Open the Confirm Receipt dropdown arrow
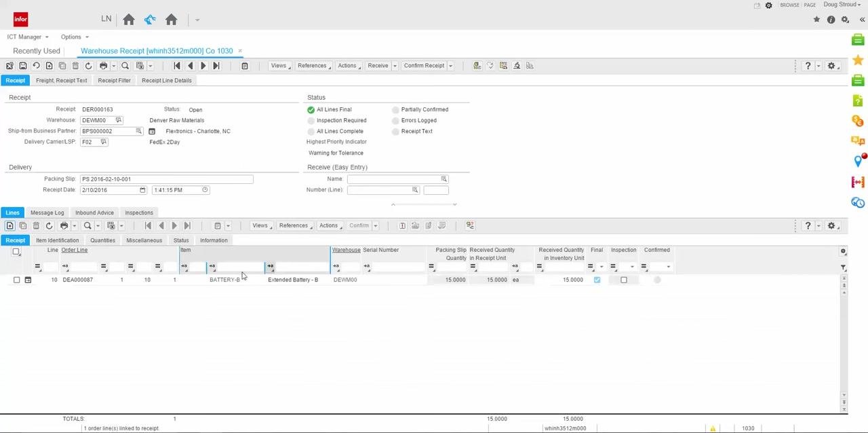This screenshot has width=868, height=433. click(450, 66)
